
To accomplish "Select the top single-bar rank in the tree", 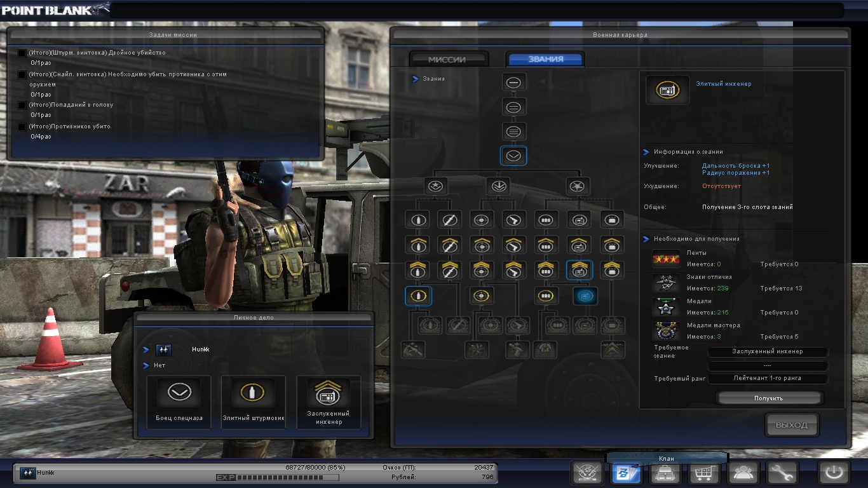I will [x=513, y=82].
